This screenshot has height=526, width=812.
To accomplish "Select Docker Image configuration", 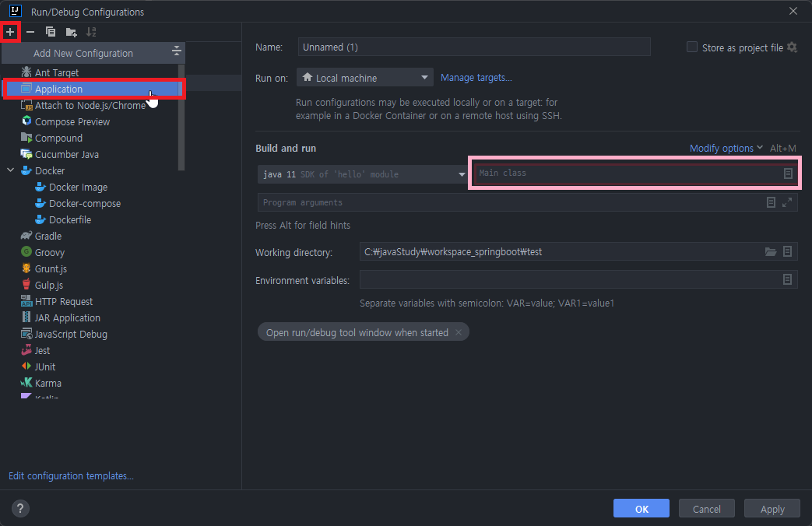I will tap(78, 188).
